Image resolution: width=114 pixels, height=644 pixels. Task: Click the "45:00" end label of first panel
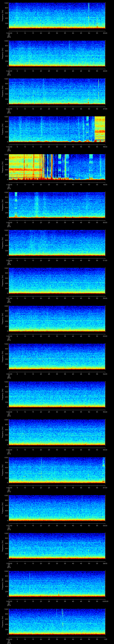coord(105,33)
